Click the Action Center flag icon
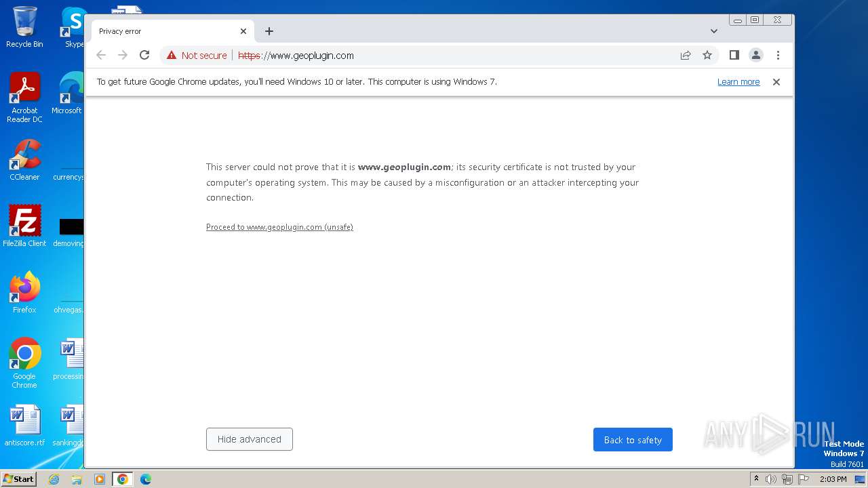 803,479
